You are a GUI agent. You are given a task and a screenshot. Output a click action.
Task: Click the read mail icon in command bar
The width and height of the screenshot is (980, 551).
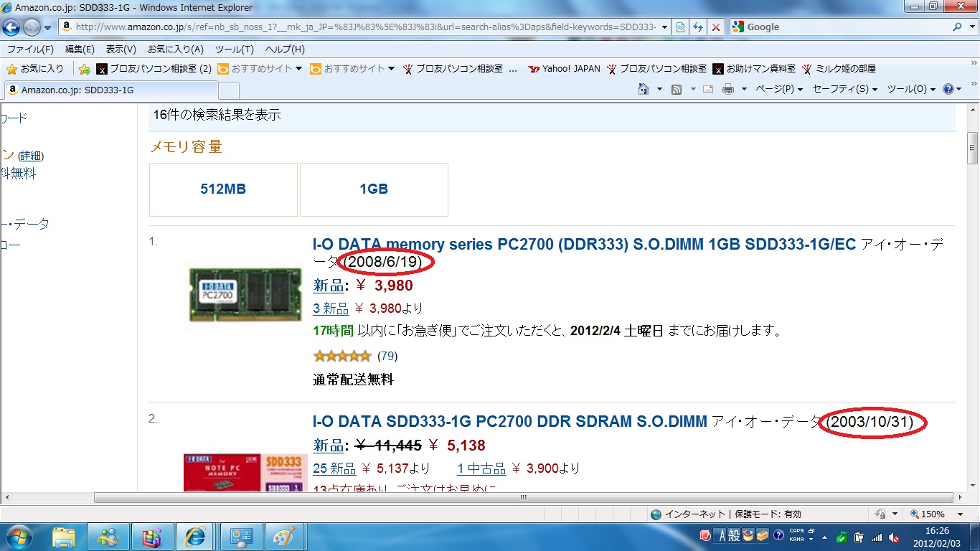708,90
